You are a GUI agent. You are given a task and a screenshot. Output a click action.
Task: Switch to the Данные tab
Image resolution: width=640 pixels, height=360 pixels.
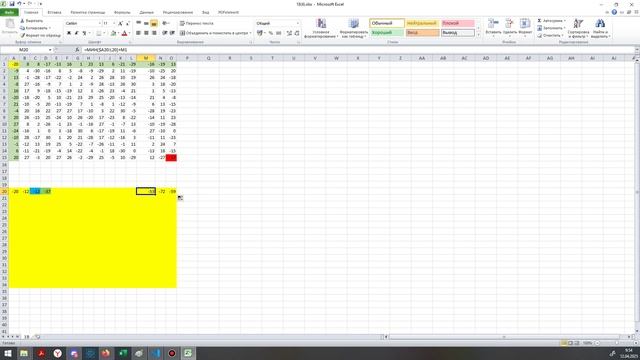(147, 13)
